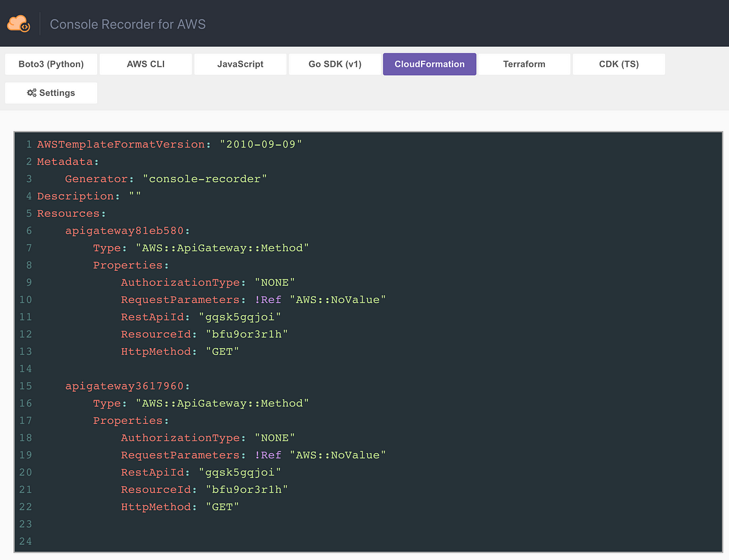Select the Go SDK (v1) tab
The height and width of the screenshot is (560, 729).
[335, 64]
